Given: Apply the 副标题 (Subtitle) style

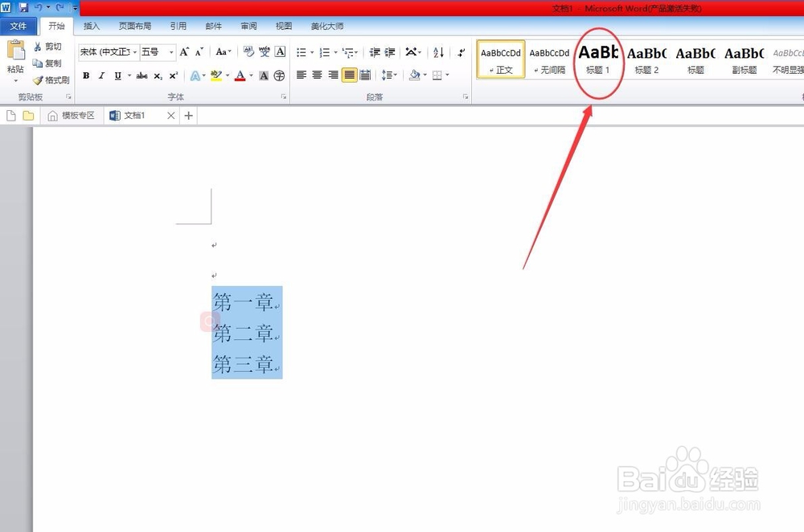Looking at the screenshot, I should click(x=744, y=59).
